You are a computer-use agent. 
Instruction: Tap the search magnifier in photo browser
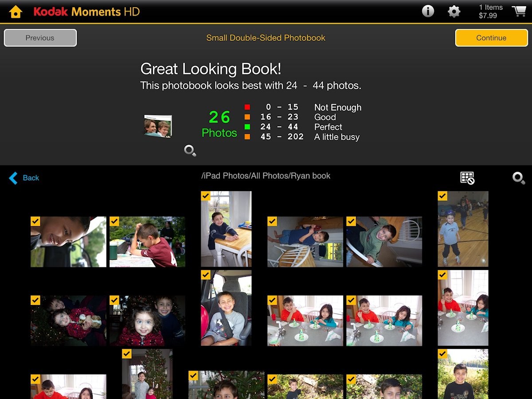pos(519,178)
